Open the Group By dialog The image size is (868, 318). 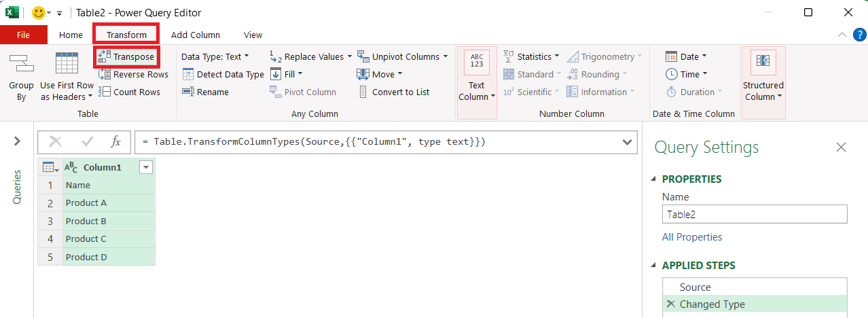tap(21, 77)
